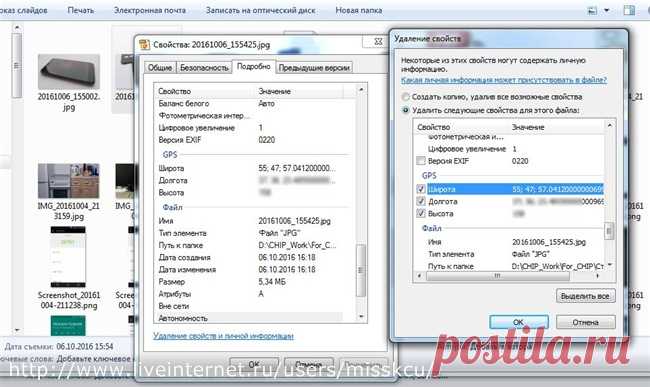Open the Безопасность tab
The width and height of the screenshot is (650, 387).
pyautogui.click(x=204, y=68)
